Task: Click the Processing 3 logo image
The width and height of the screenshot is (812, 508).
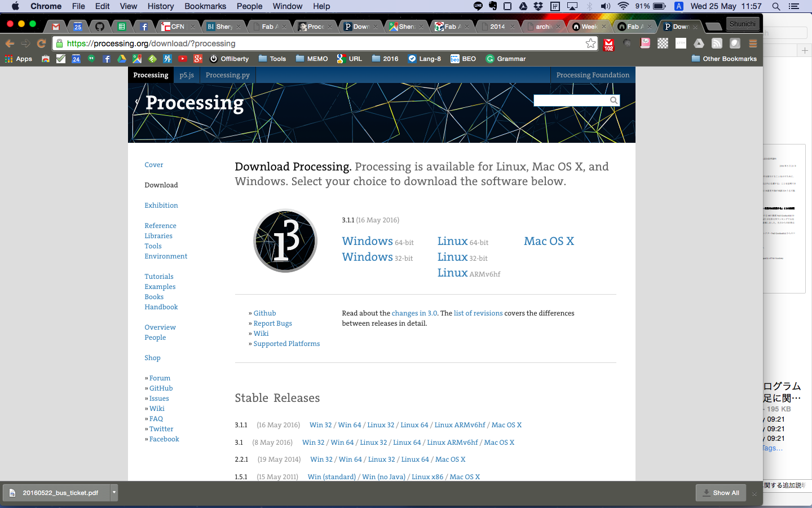Action: [x=285, y=241]
